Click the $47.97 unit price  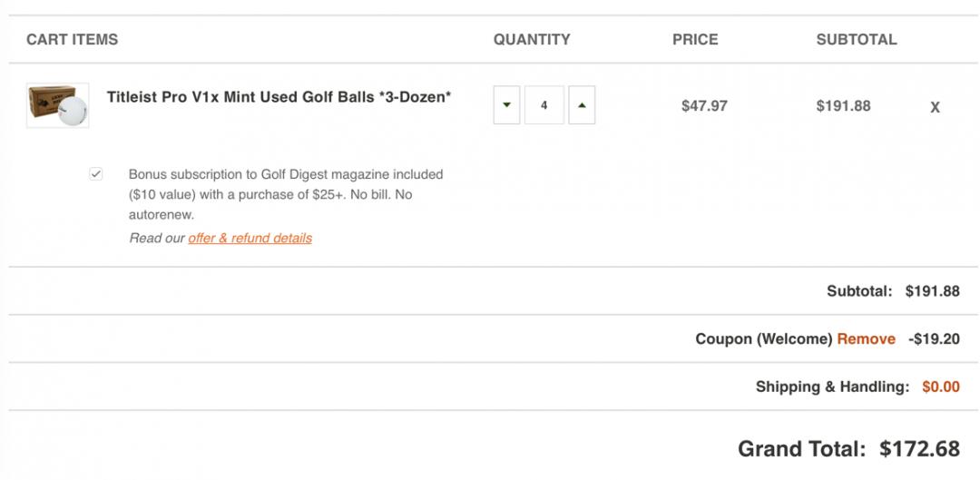tap(704, 106)
